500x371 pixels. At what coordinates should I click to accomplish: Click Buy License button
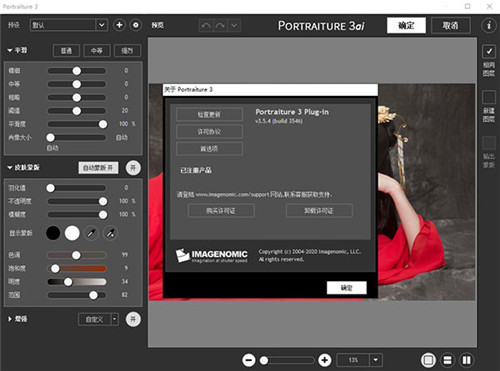[221, 211]
